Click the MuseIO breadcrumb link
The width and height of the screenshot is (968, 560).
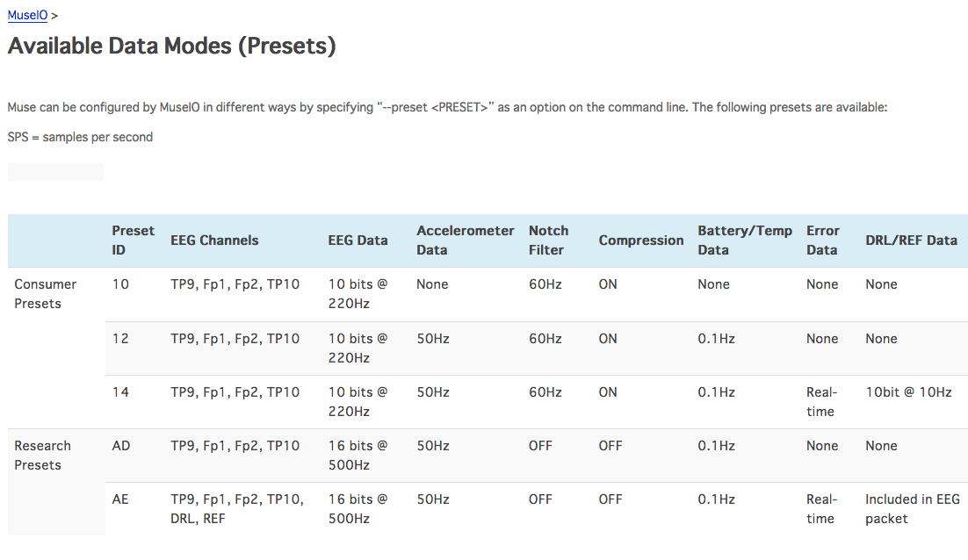(27, 15)
